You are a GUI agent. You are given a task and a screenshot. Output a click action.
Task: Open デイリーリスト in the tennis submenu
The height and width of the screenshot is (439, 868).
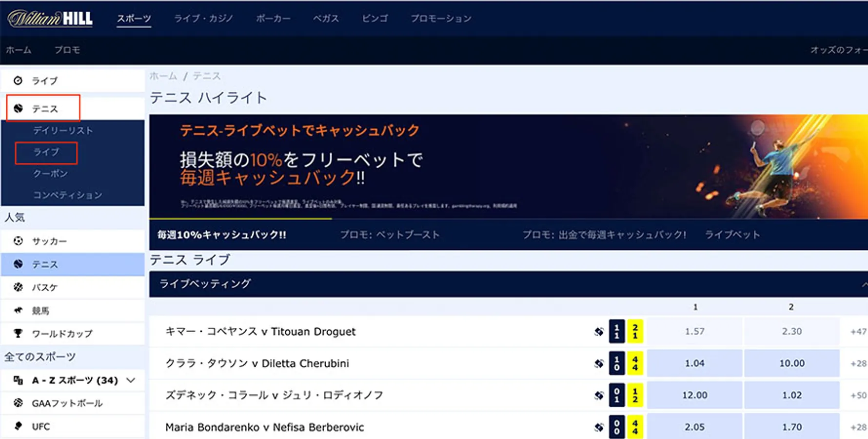[x=63, y=130]
